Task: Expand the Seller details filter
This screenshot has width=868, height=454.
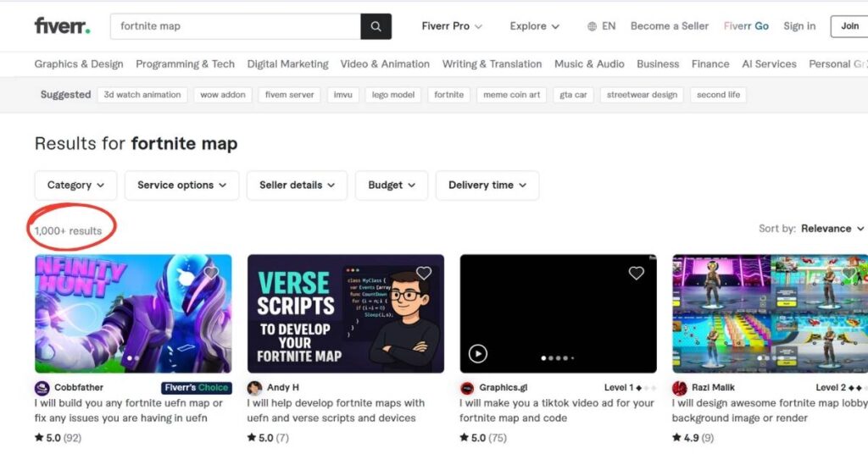Action: 297,185
